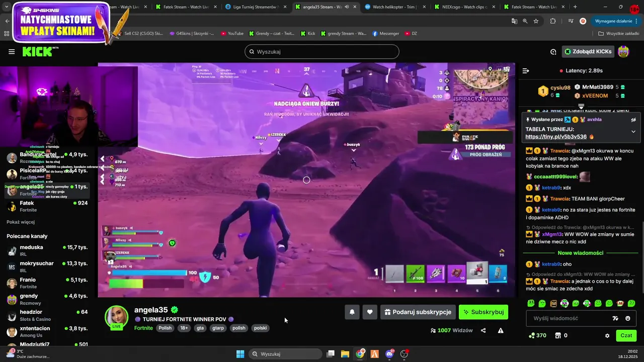
Task: Share the stream
Action: coord(484,330)
